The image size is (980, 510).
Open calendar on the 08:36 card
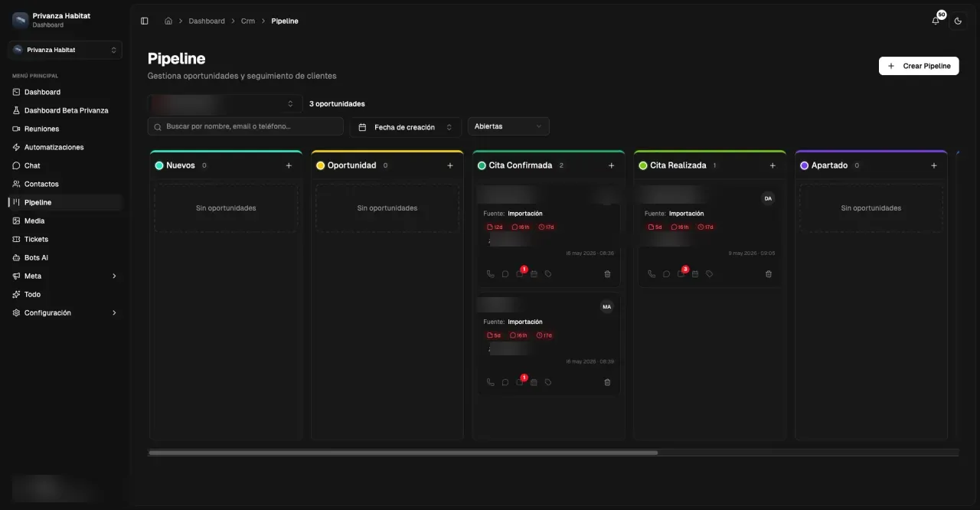tap(534, 274)
